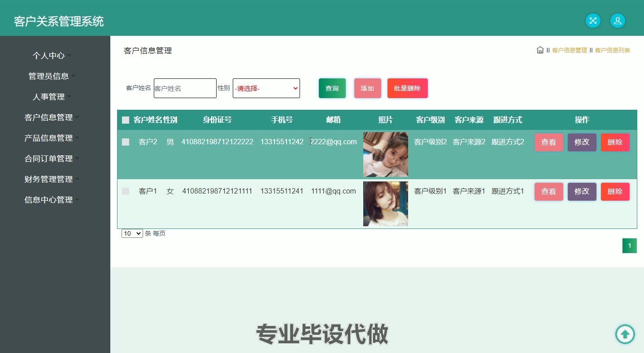Click the 客户来源 column header
The height and width of the screenshot is (353, 644).
pos(469,120)
